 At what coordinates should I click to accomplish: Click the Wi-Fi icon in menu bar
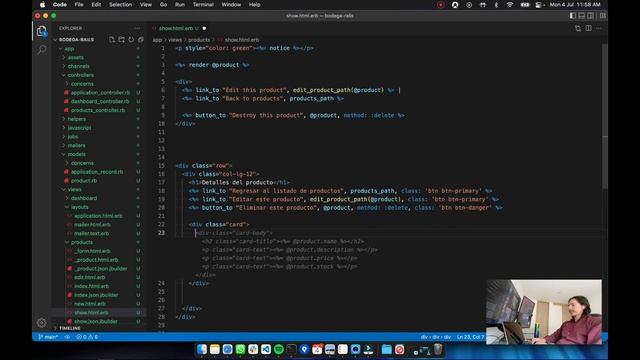(x=509, y=5)
